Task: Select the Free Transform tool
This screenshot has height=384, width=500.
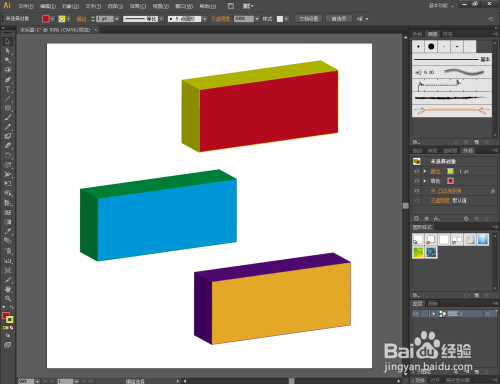Action: 8,183
